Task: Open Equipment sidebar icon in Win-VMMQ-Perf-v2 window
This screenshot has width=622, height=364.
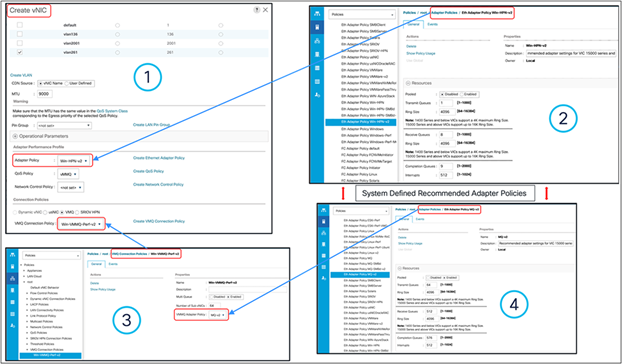Action: 12,255
